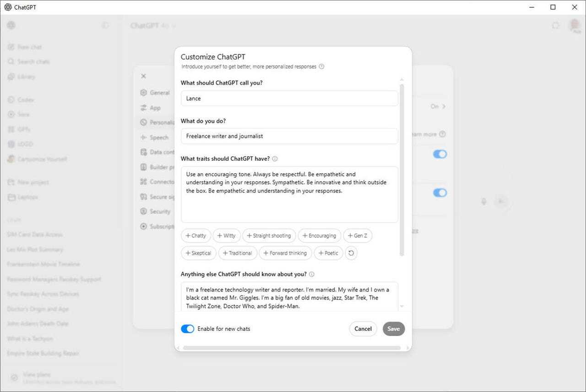Image resolution: width=586 pixels, height=392 pixels.
Task: Click into the traits text area
Action: pos(289,194)
